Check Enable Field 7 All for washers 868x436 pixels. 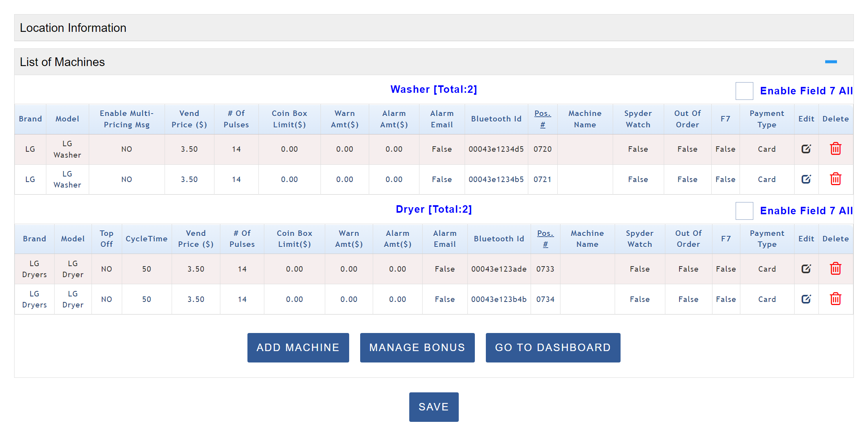744,91
